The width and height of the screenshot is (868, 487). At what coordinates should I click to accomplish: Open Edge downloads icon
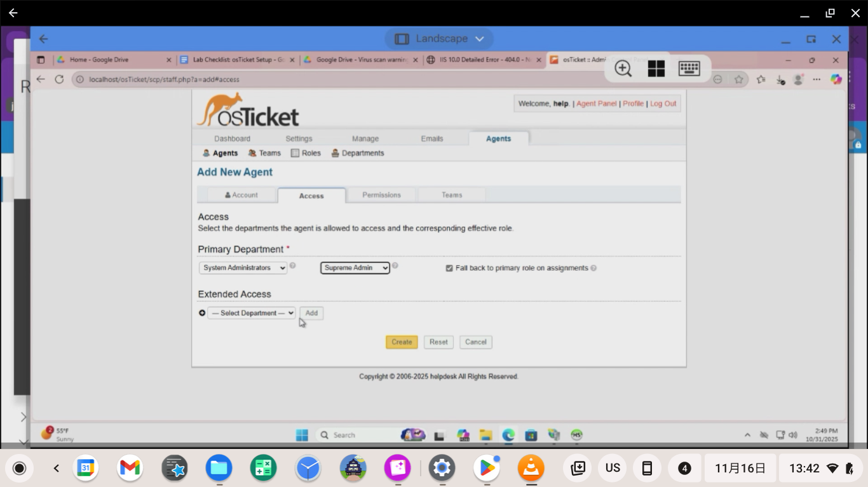pyautogui.click(x=781, y=80)
